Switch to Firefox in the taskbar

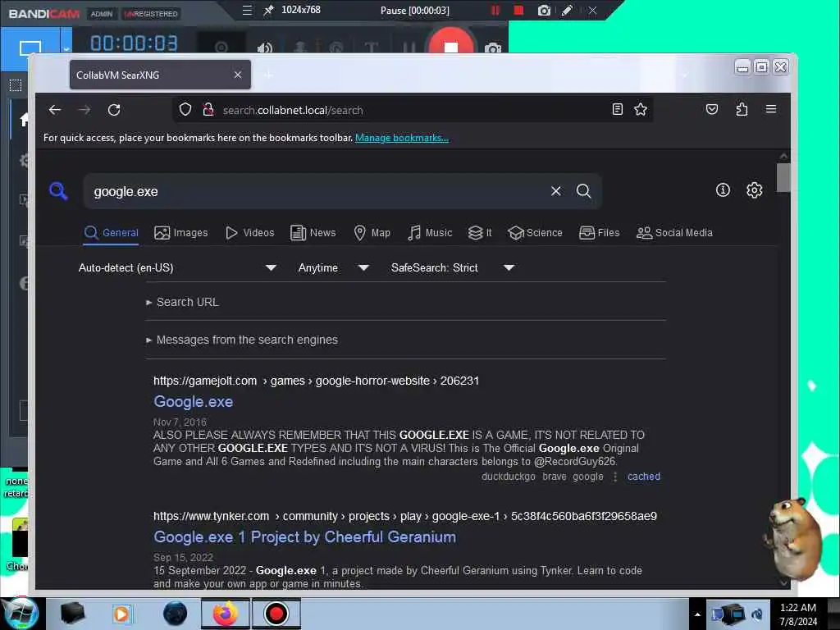tap(226, 614)
